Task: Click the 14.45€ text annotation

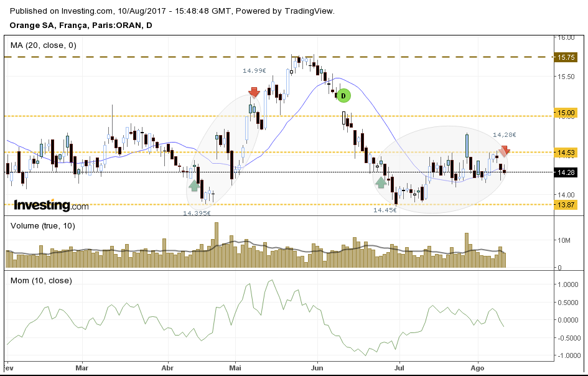Action: pyautogui.click(x=385, y=210)
